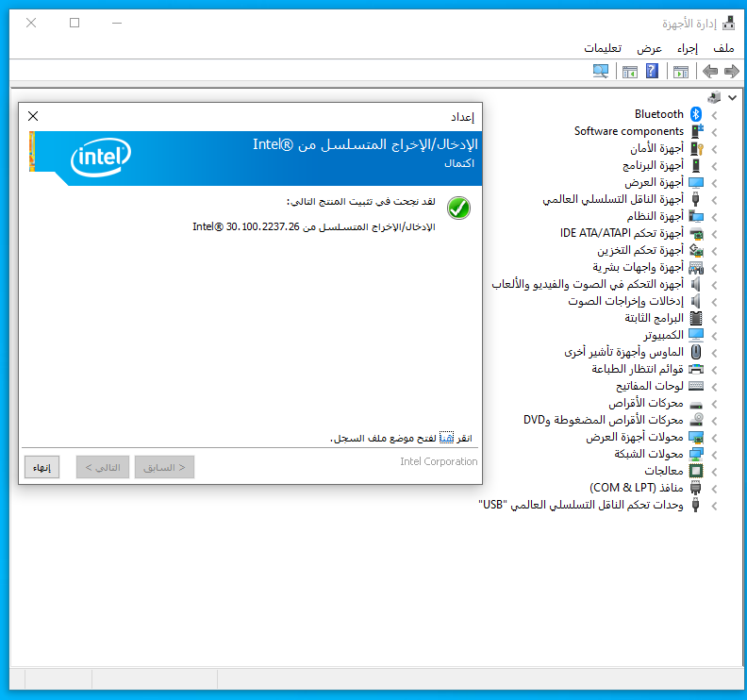747x700 pixels.
Task: Click the USB controllers icon
Action: [x=696, y=505]
